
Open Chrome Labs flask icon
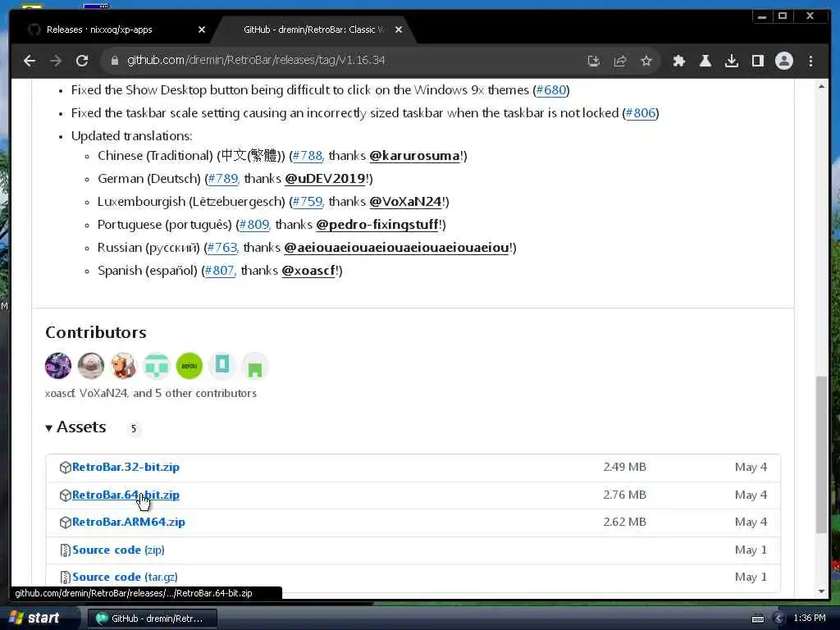coord(705,61)
